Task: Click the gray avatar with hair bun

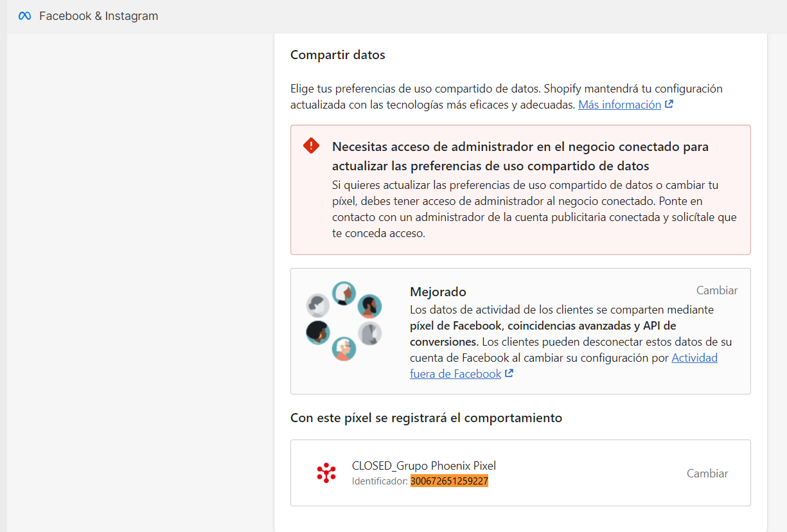Action: (x=318, y=306)
